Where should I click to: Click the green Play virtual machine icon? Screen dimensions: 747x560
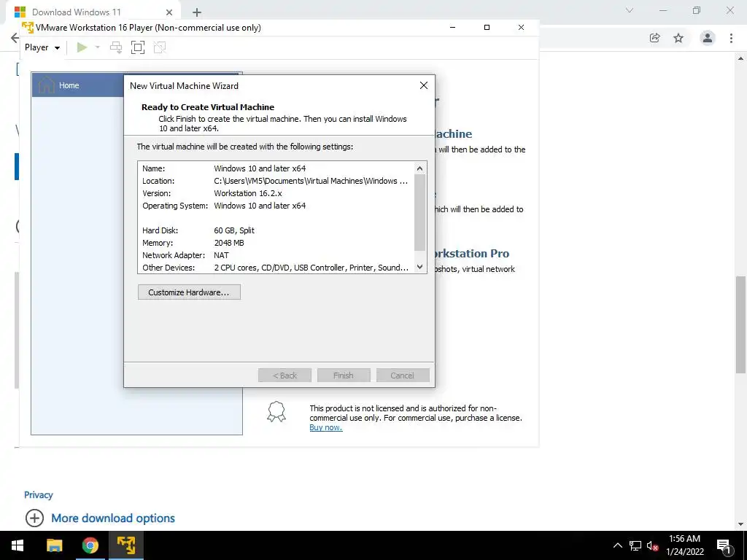click(x=82, y=47)
